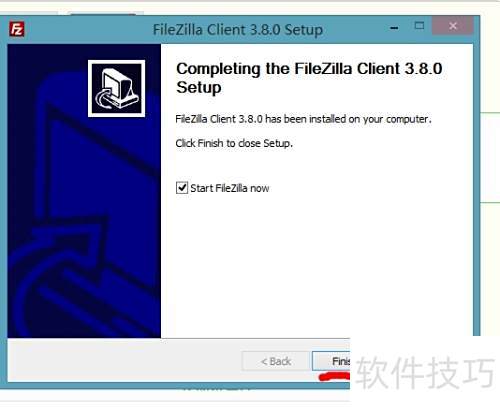Click the background window tab above the dialog

point(103,13)
